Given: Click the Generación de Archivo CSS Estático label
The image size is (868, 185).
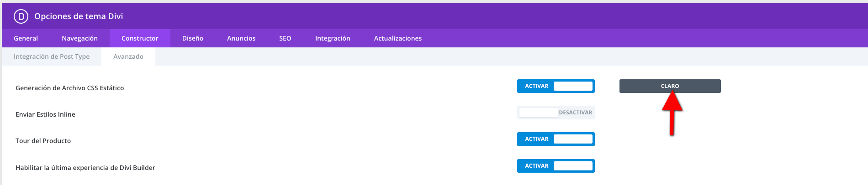Looking at the screenshot, I should click(x=70, y=88).
